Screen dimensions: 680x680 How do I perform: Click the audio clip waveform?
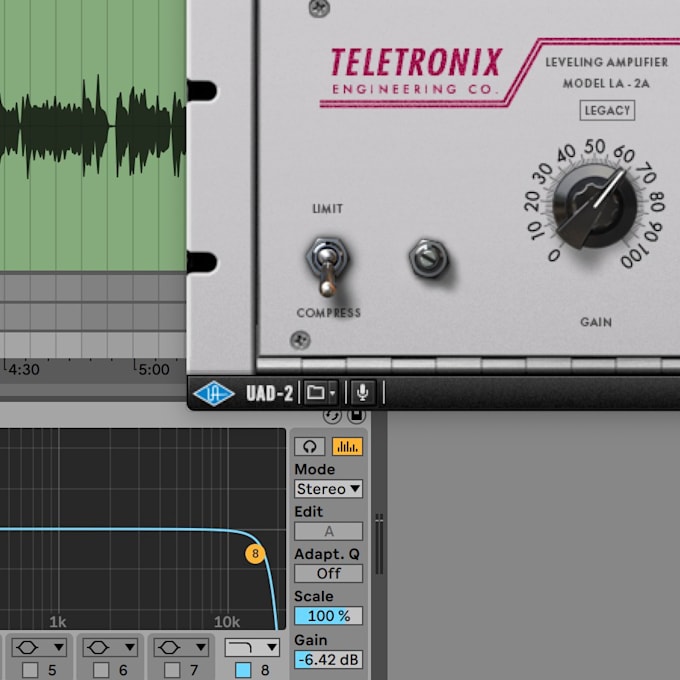tap(93, 128)
